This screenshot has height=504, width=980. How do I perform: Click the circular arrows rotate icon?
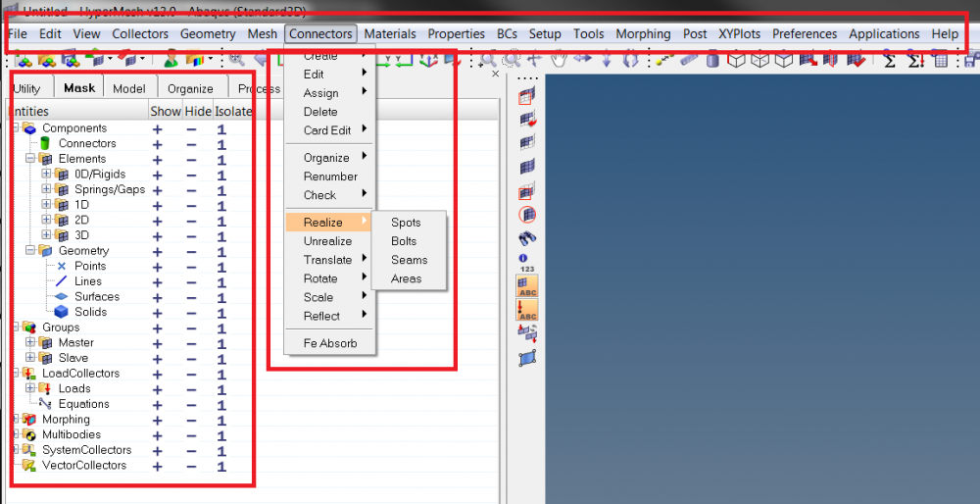(630, 60)
